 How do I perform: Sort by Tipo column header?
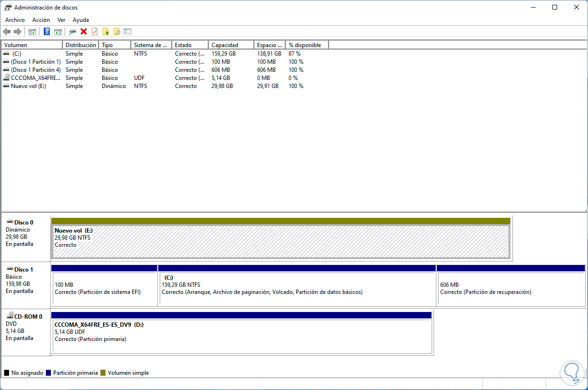pyautogui.click(x=115, y=45)
